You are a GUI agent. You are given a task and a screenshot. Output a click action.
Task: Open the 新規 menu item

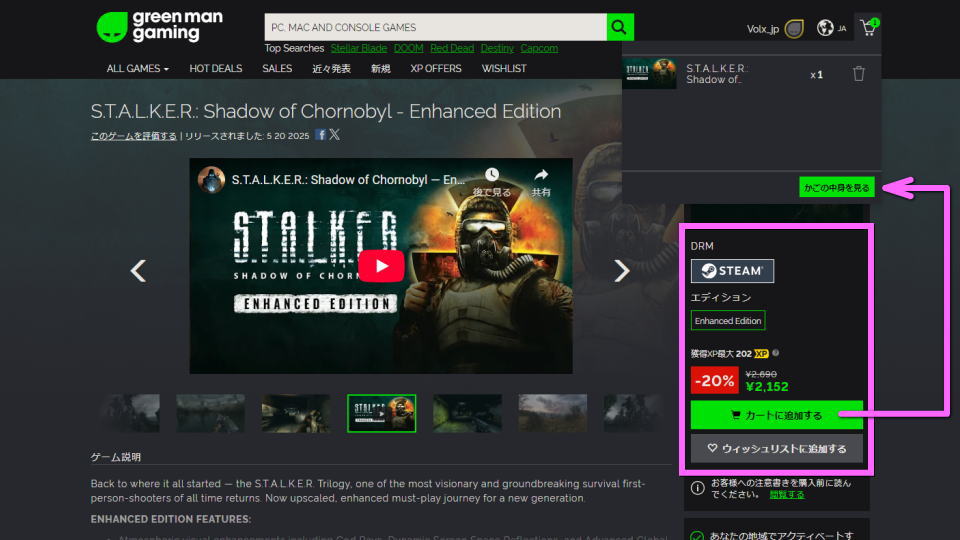click(x=380, y=69)
